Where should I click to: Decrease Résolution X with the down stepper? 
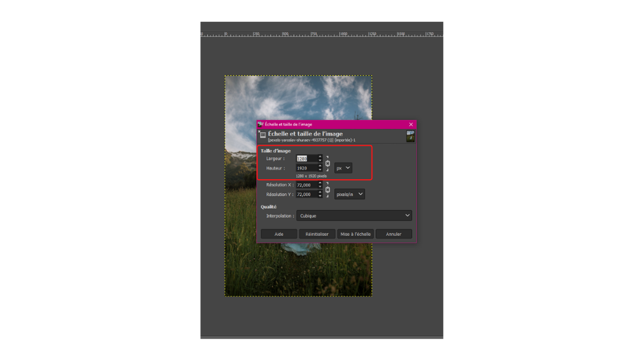click(x=320, y=187)
